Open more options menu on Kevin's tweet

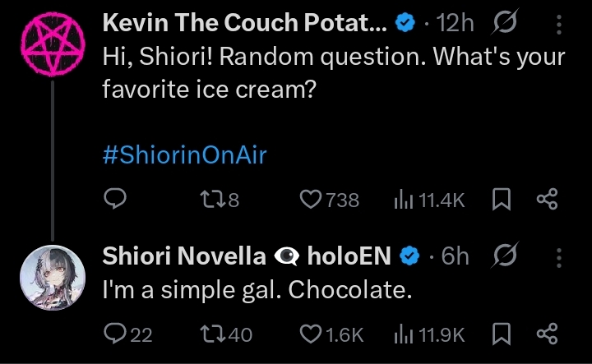(559, 25)
